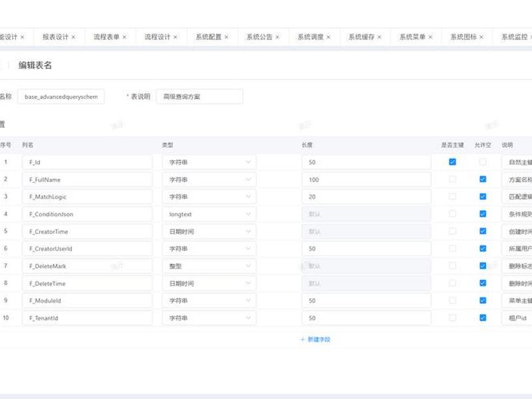Toggle allow-null checkbox for F_FullName

pos(483,179)
